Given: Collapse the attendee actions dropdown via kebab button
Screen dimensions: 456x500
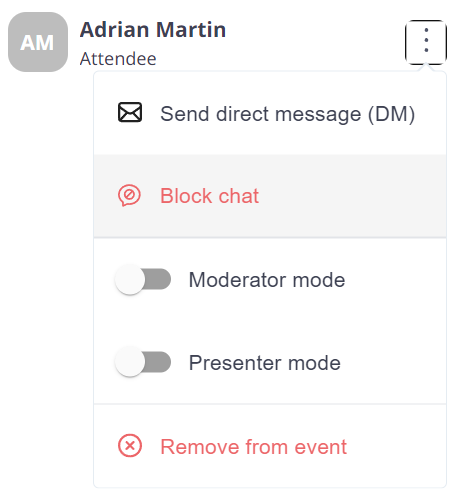Looking at the screenshot, I should pos(426,42).
